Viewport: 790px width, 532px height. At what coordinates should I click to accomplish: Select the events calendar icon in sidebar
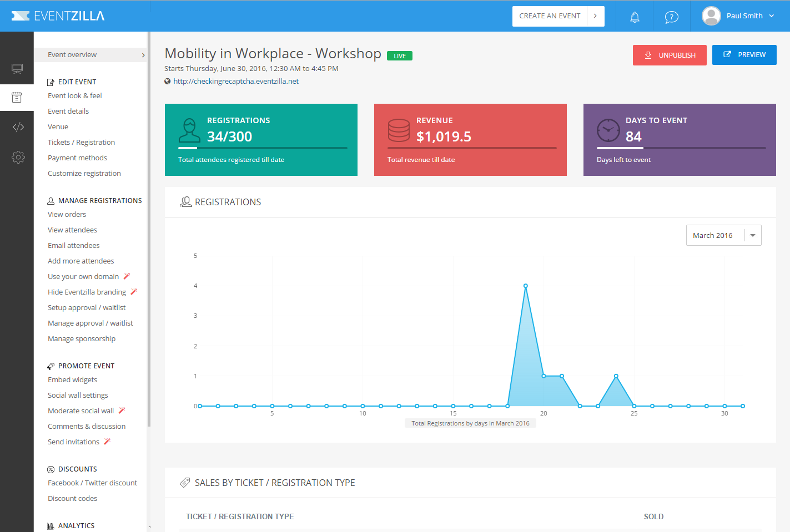[17, 98]
